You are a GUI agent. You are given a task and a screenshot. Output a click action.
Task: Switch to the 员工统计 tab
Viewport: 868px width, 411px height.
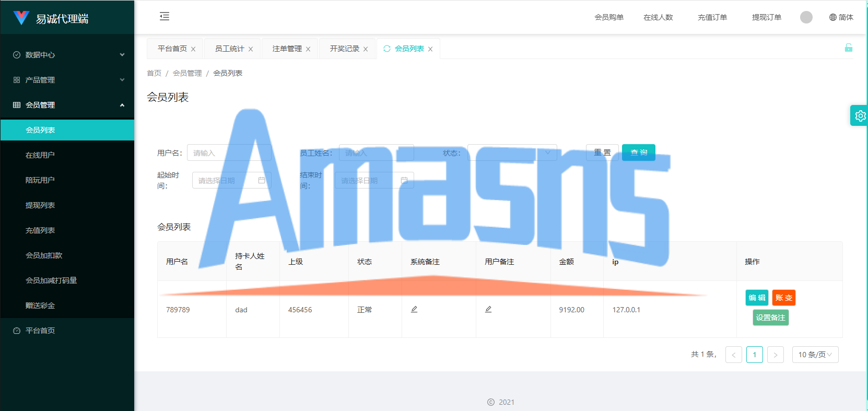(x=230, y=49)
